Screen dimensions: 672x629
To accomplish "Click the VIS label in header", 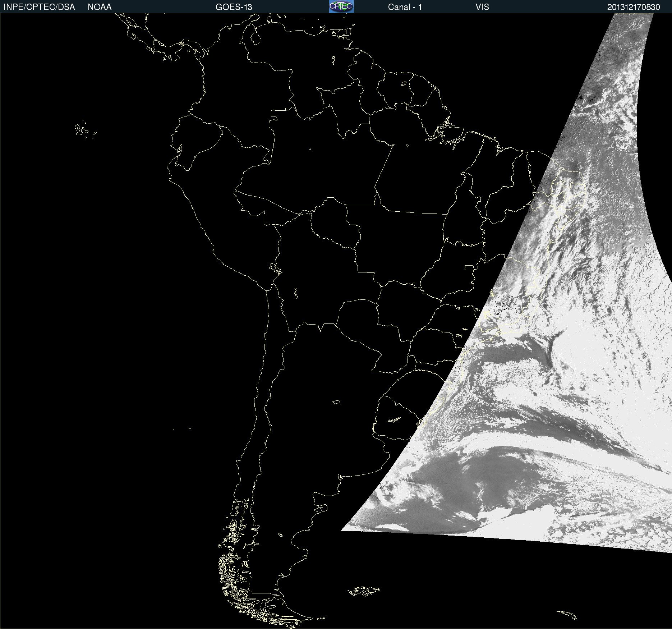I will click(482, 7).
